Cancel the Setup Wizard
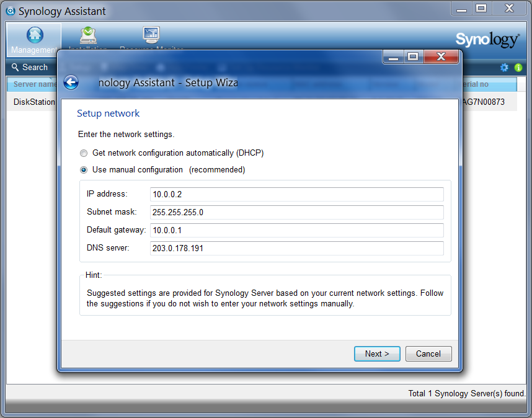 428,354
